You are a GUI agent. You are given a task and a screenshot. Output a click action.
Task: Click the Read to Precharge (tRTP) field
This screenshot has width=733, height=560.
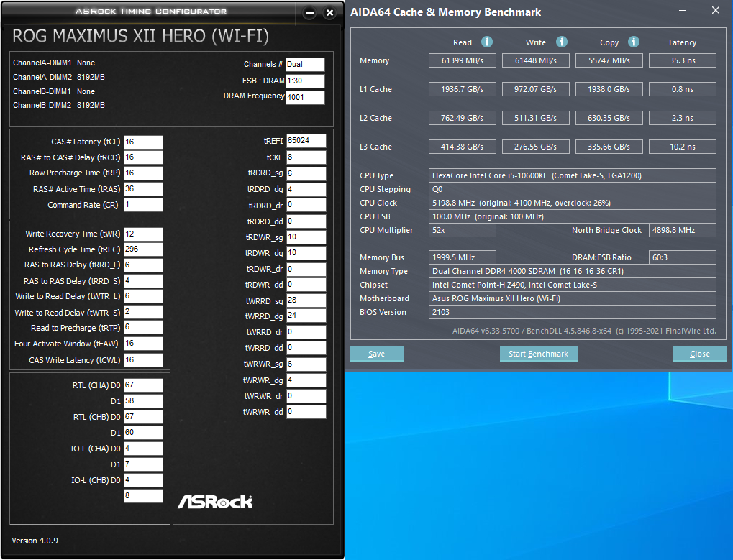pyautogui.click(x=144, y=327)
